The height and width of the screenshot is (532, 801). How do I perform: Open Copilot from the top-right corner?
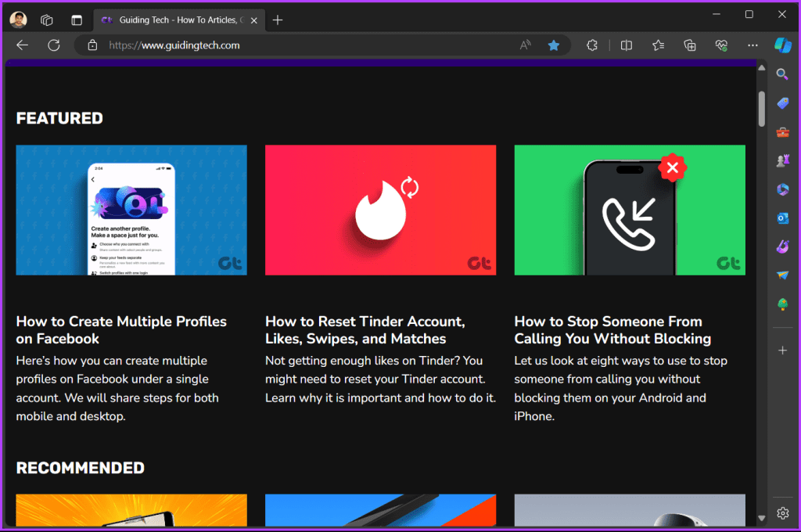pyautogui.click(x=783, y=45)
